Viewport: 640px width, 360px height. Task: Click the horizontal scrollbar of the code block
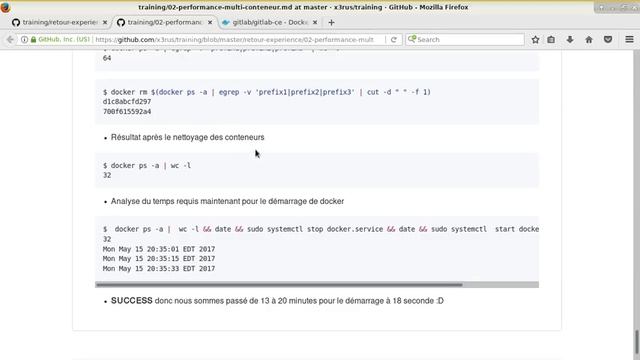[x=279, y=284]
